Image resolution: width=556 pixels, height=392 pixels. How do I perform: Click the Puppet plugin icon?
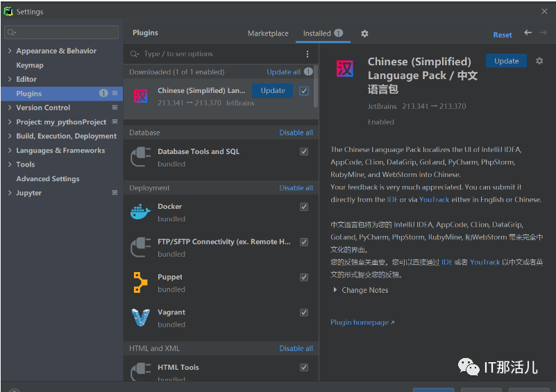140,282
